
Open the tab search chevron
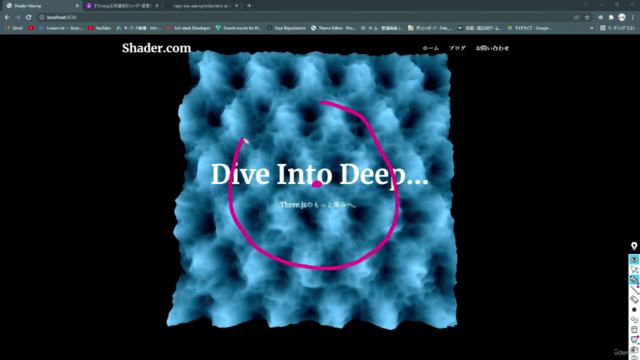coord(586,5)
